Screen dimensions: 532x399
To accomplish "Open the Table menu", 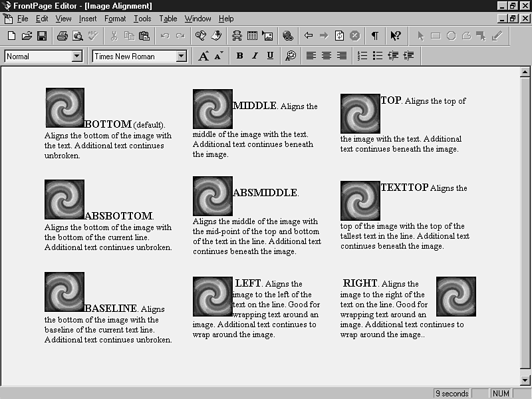I will (x=168, y=19).
